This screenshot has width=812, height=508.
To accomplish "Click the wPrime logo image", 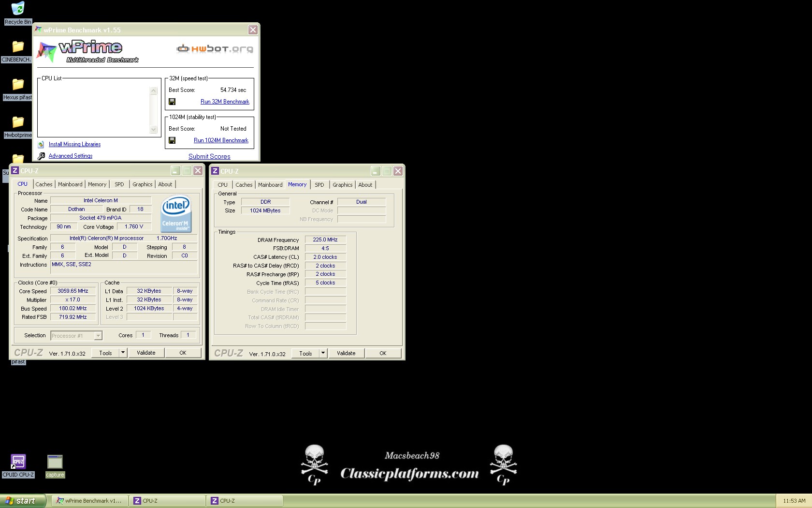I will pyautogui.click(x=87, y=52).
